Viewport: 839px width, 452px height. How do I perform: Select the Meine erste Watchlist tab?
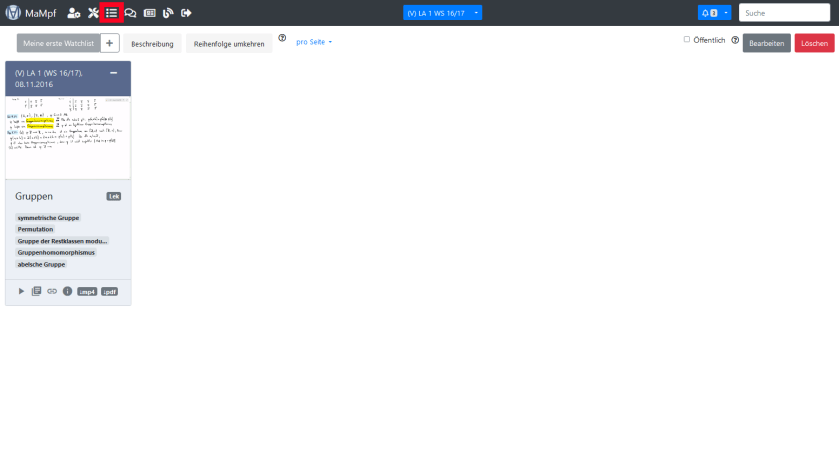[57, 43]
